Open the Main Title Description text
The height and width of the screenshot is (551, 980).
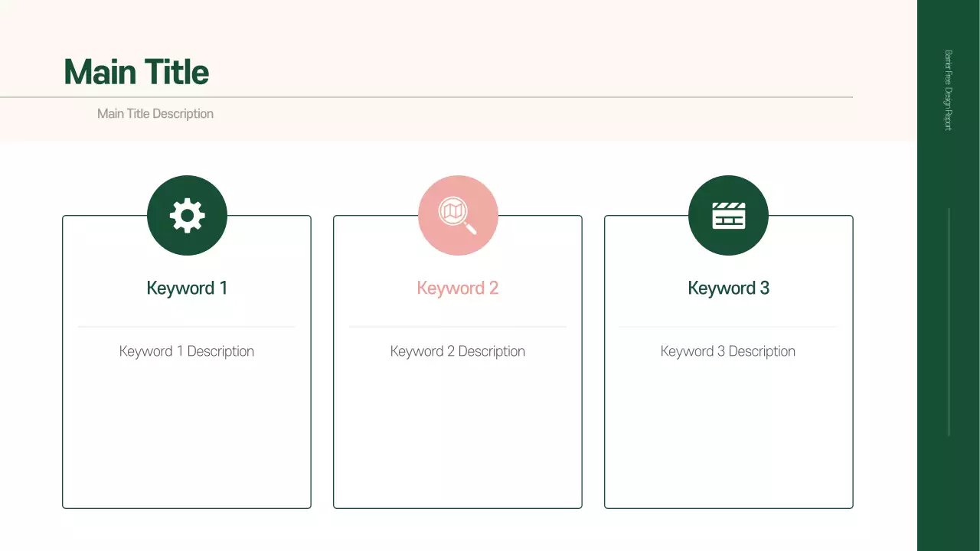155,113
